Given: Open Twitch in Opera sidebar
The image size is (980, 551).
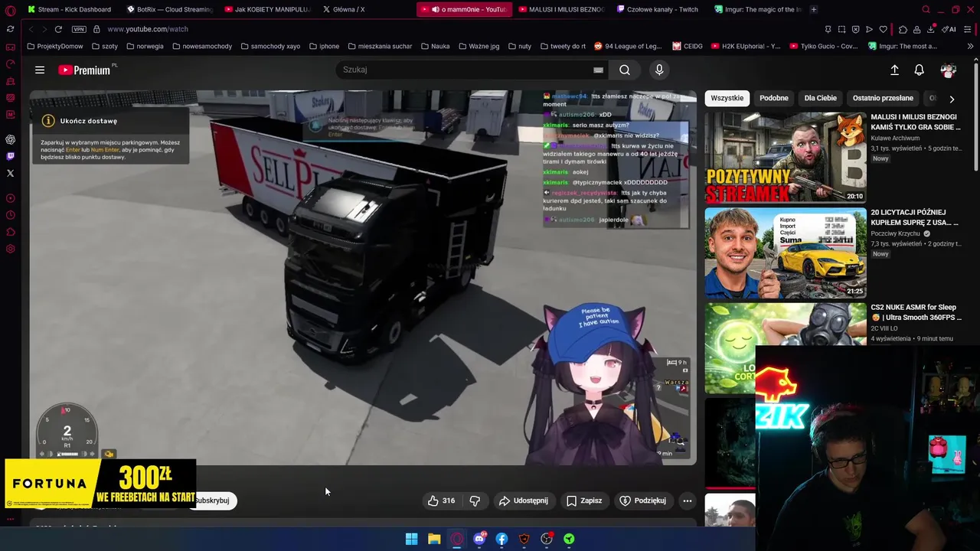Looking at the screenshot, I should click(x=10, y=156).
